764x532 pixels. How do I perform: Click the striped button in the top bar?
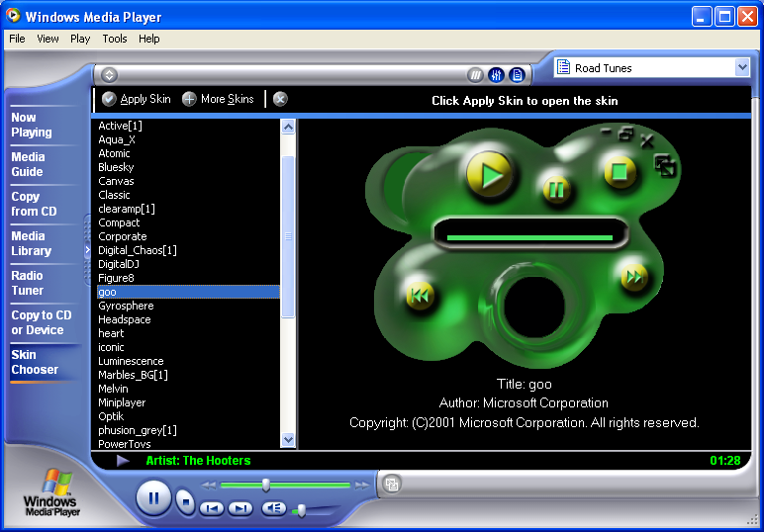pos(476,75)
